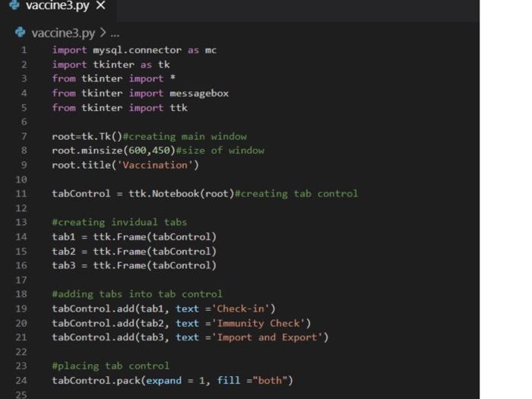Open the vaccine3.py breadcrumb item
Viewport: 532px width, 399px height.
pyautogui.click(x=63, y=33)
